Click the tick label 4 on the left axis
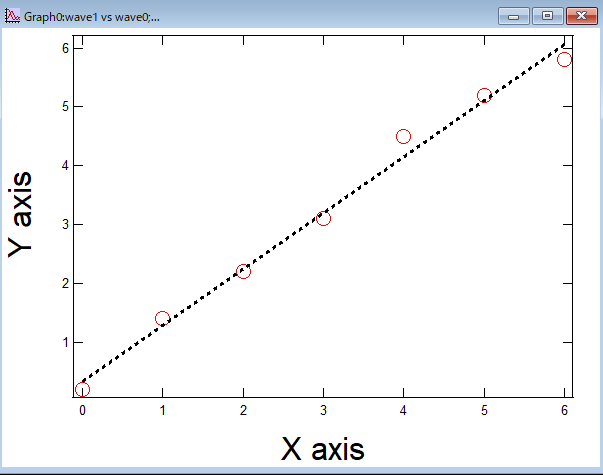This screenshot has width=603, height=475. pos(64,165)
